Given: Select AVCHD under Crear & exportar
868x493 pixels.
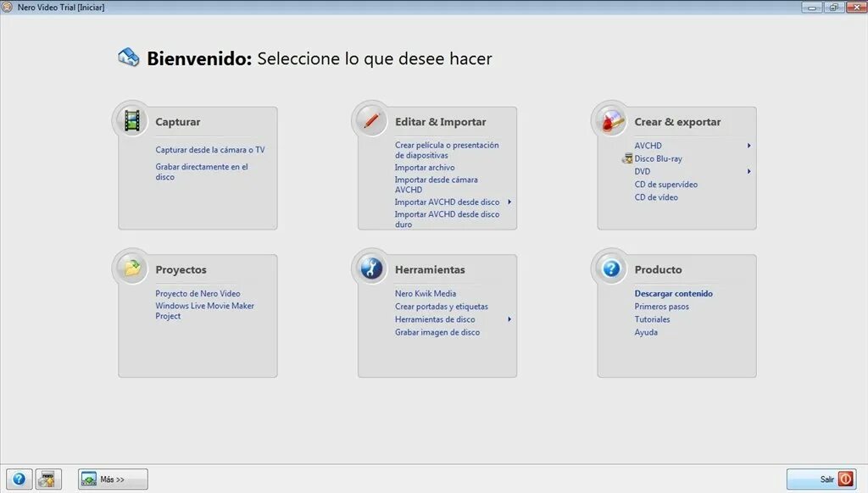Looking at the screenshot, I should [x=648, y=146].
